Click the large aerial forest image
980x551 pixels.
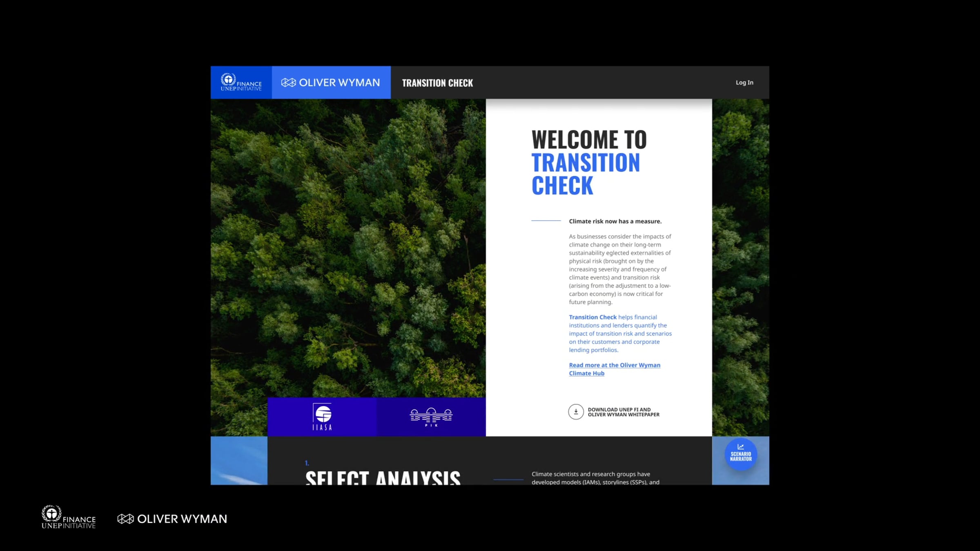(348, 245)
